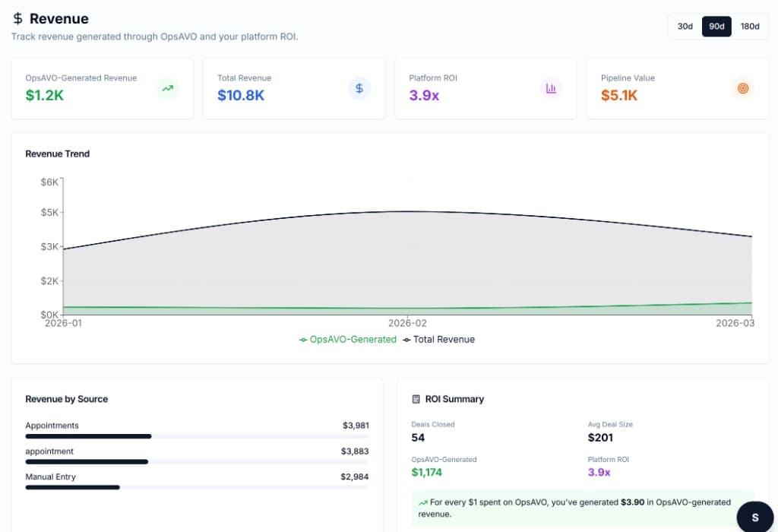The width and height of the screenshot is (778, 532).
Task: Toggle the Total Revenue series in the legend
Action: [x=439, y=340]
